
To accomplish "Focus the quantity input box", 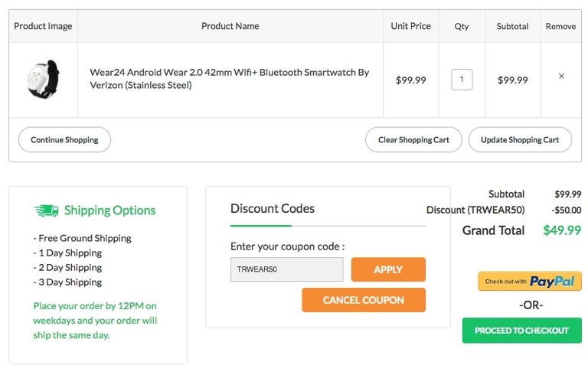I will [462, 80].
